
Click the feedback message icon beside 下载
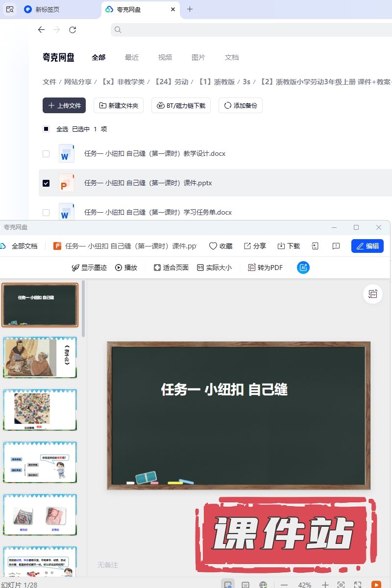coord(336,246)
